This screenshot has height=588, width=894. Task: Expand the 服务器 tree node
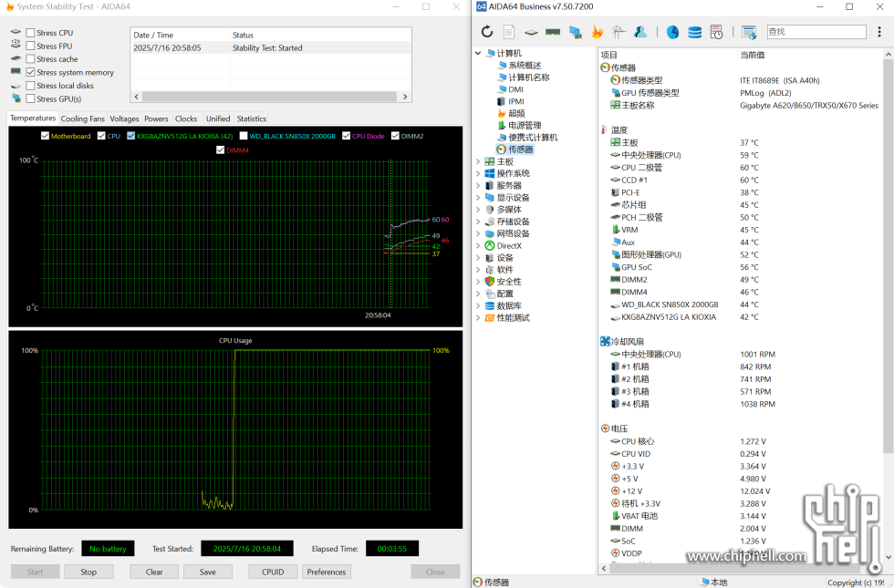pyautogui.click(x=478, y=185)
